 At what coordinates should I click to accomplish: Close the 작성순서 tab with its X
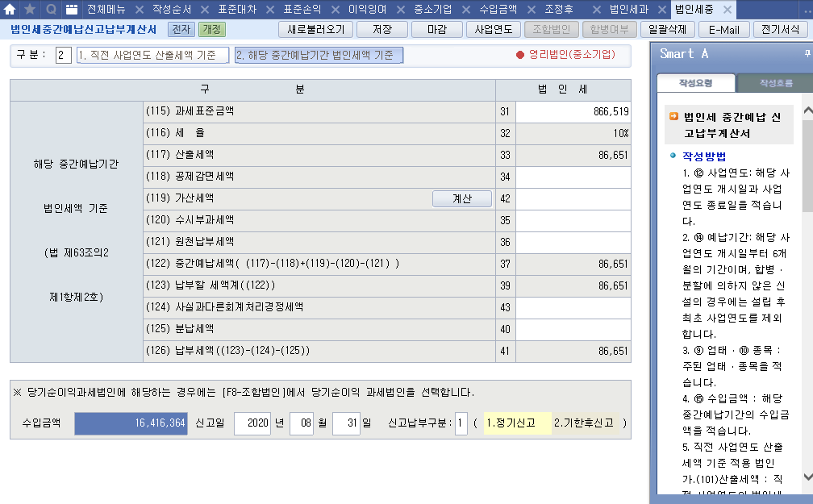(202, 10)
